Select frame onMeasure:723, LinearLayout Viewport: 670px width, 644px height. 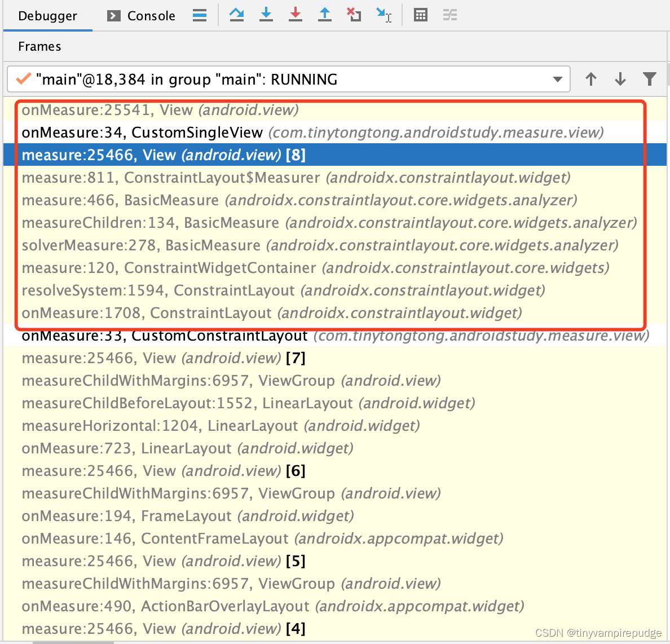pos(335,448)
